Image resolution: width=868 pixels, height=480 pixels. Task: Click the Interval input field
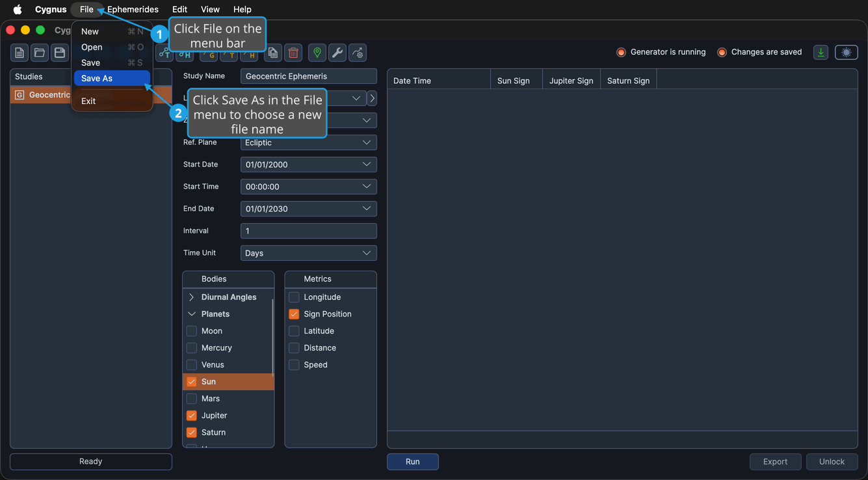309,231
